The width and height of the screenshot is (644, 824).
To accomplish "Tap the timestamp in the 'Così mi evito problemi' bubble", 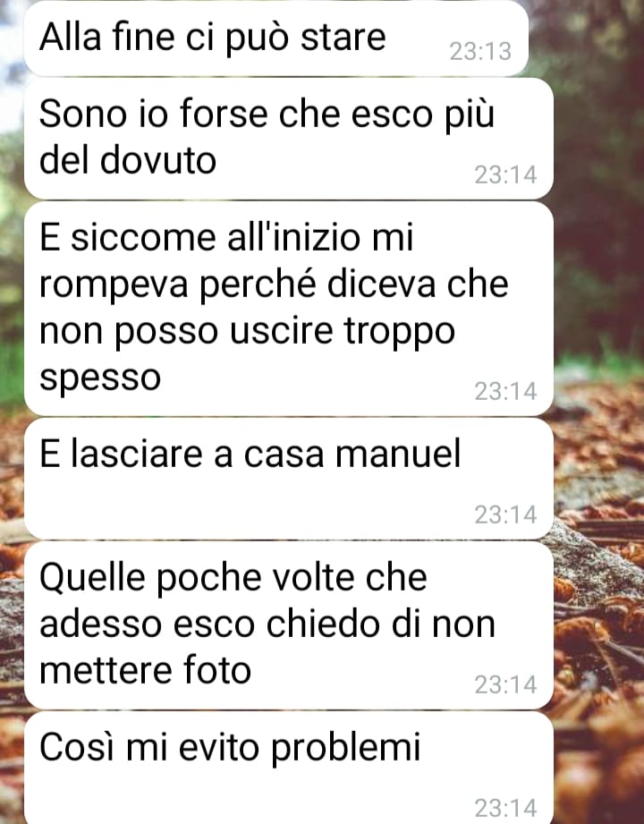I will [x=505, y=808].
